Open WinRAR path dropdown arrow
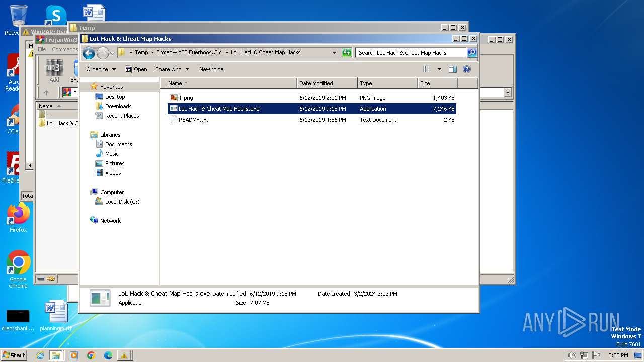 pos(508,93)
